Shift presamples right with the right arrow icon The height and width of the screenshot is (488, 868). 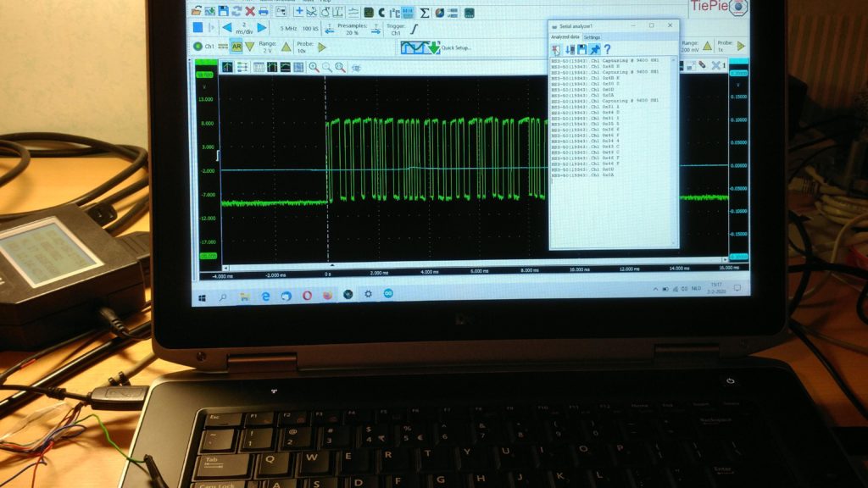(376, 30)
